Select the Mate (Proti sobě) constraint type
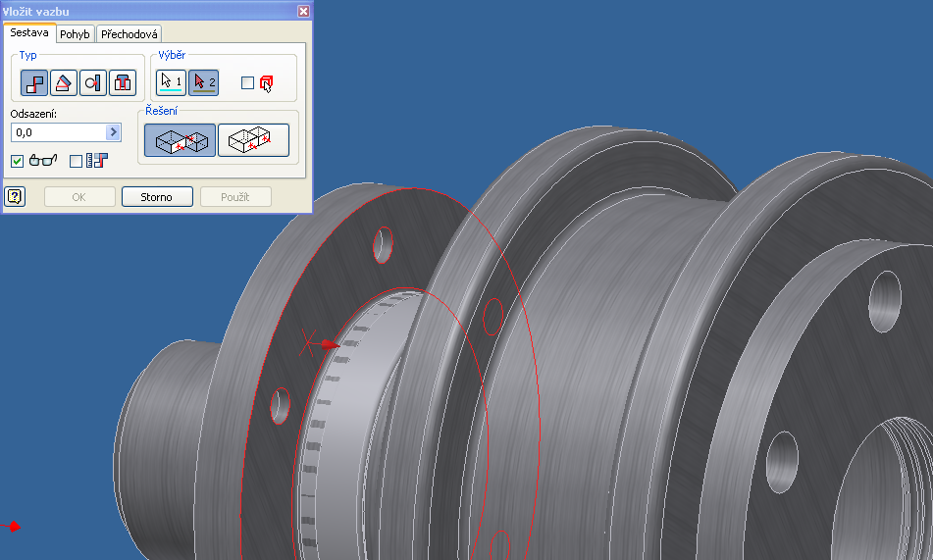The width and height of the screenshot is (933, 560). click(x=34, y=82)
